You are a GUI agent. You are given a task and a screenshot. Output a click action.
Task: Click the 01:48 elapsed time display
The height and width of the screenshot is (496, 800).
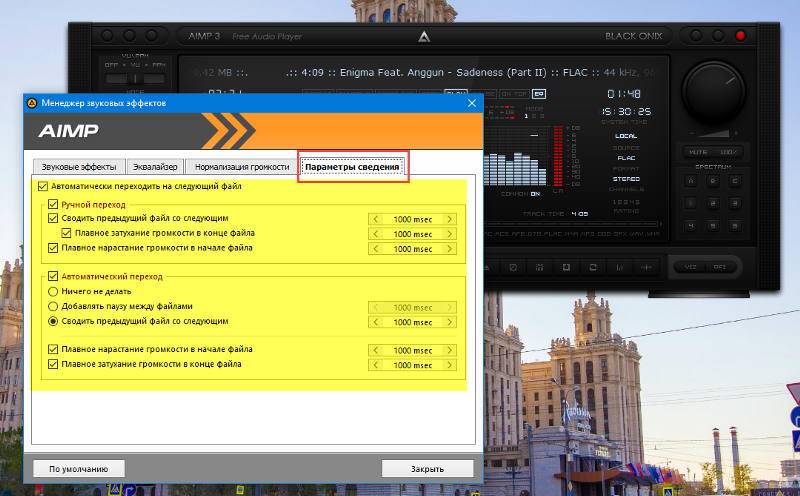pos(624,94)
